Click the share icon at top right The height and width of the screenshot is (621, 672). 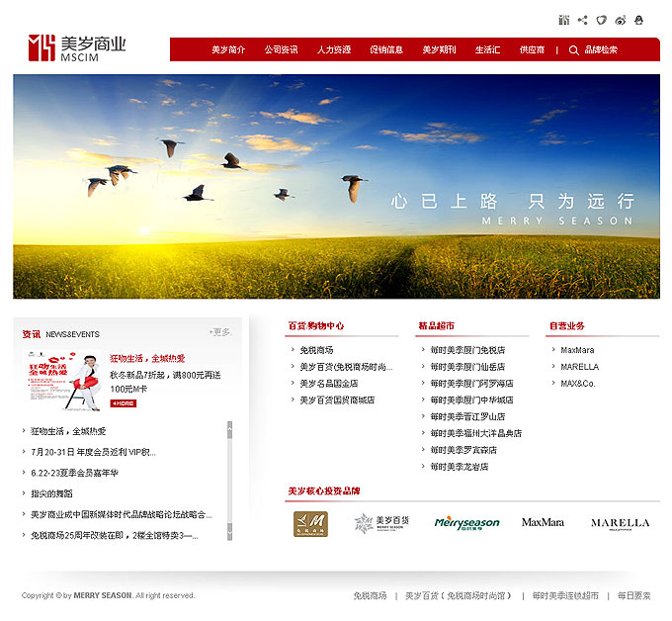pyautogui.click(x=582, y=20)
